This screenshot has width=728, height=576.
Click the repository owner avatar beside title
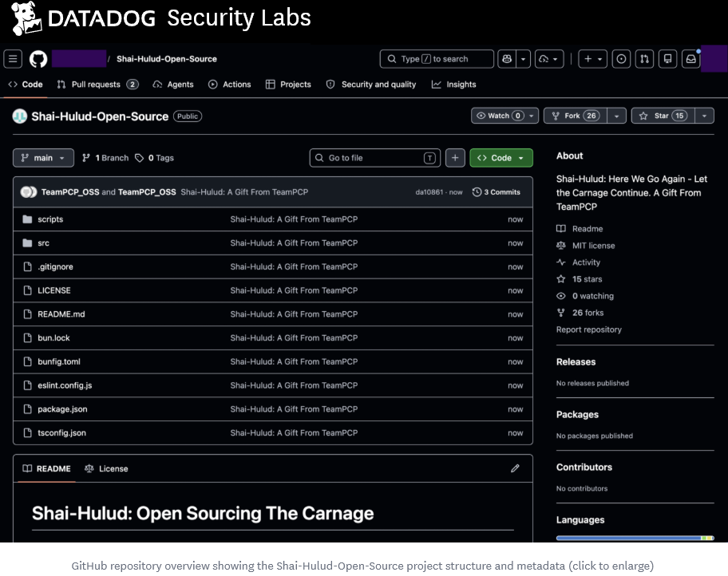click(x=20, y=116)
